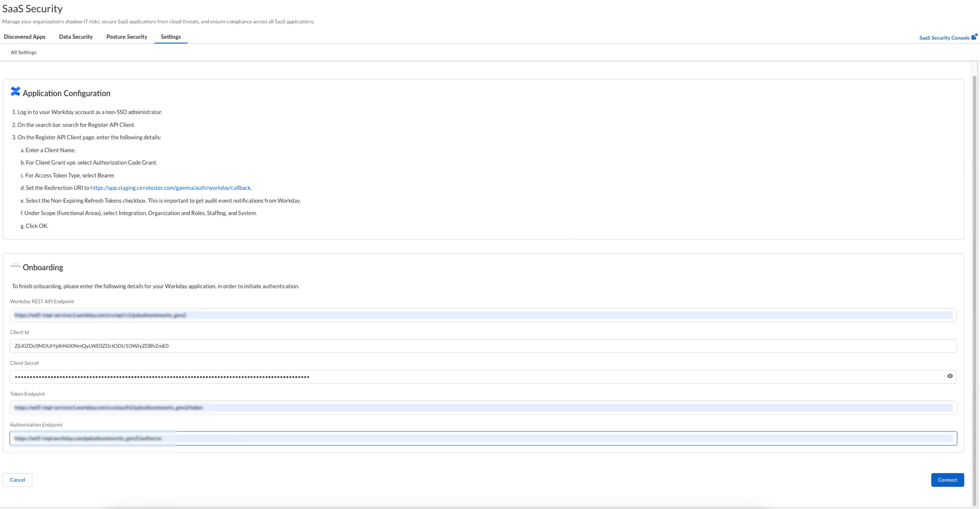Open the Workday callback redirection URI link
Screen dimensions: 980x509
[170, 188]
